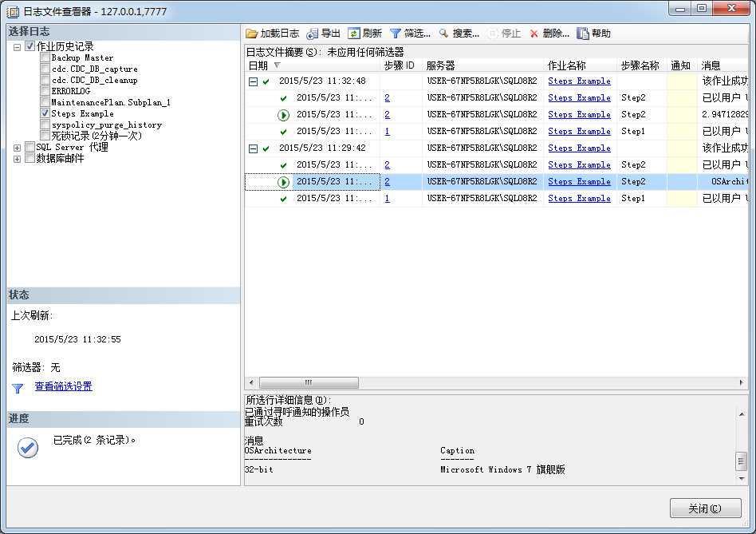Image resolution: width=756 pixels, height=534 pixels.
Task: Click details pane scroll-up arrow
Action: (742, 414)
